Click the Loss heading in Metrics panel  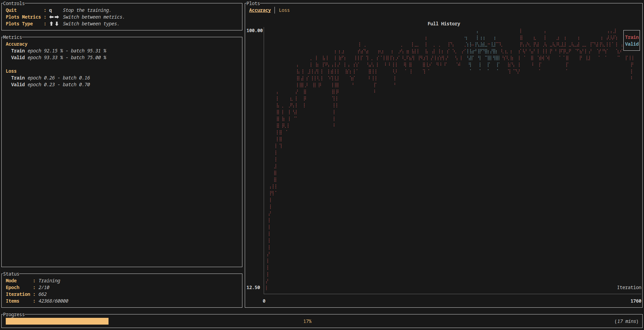(11, 71)
